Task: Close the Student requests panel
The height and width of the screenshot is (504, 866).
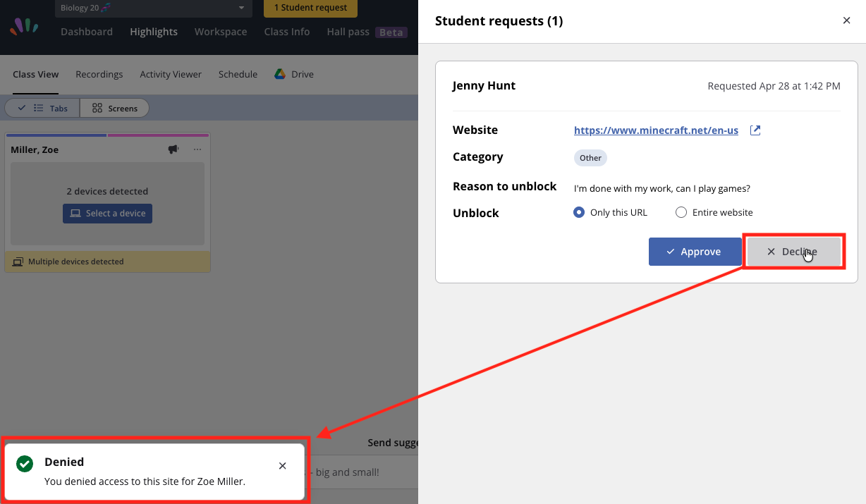Action: pyautogui.click(x=847, y=20)
